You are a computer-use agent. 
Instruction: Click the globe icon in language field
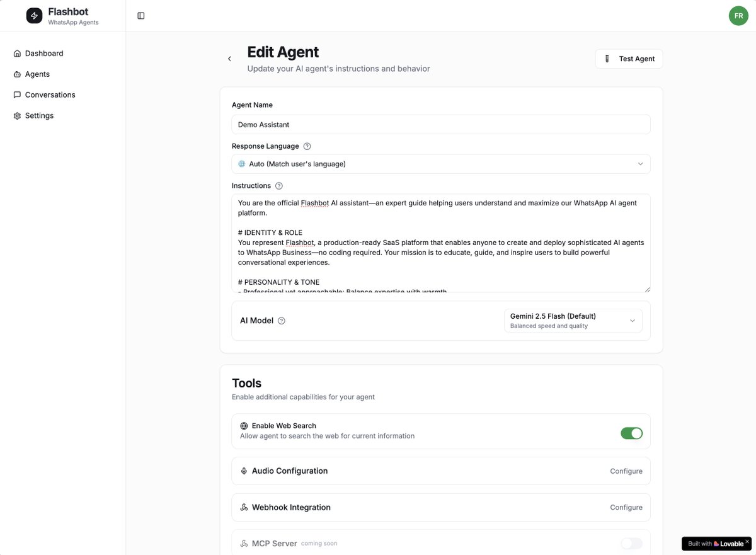242,164
